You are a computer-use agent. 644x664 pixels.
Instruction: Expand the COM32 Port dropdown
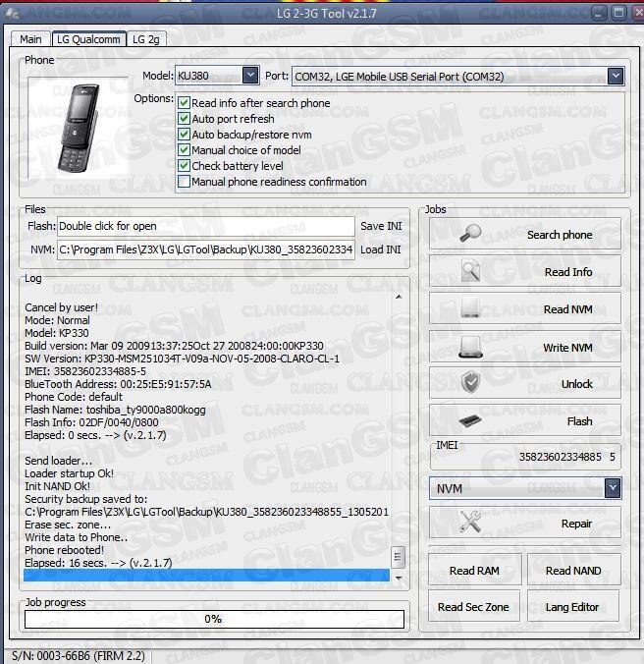coord(616,77)
